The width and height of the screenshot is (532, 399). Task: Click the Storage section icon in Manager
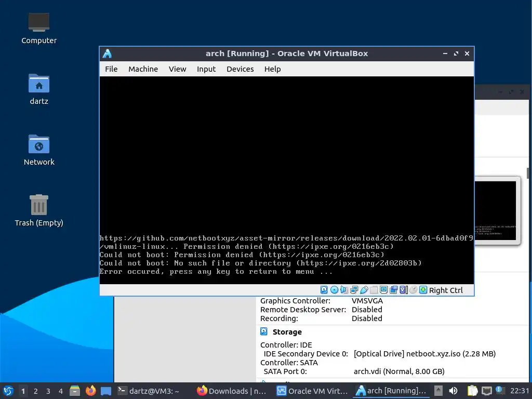[263, 331]
